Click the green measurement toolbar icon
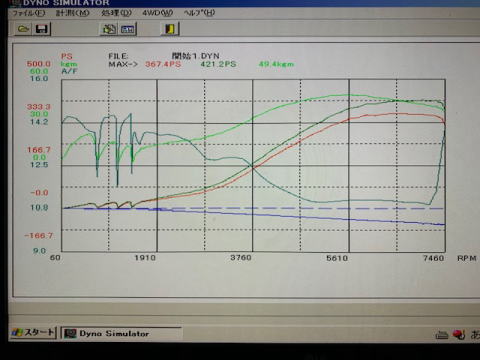 109,29
